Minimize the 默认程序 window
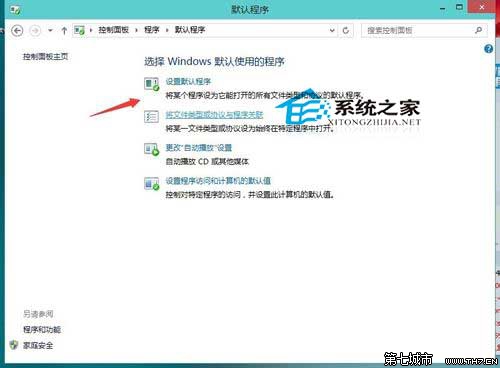The width and height of the screenshot is (500, 368). pos(443,8)
